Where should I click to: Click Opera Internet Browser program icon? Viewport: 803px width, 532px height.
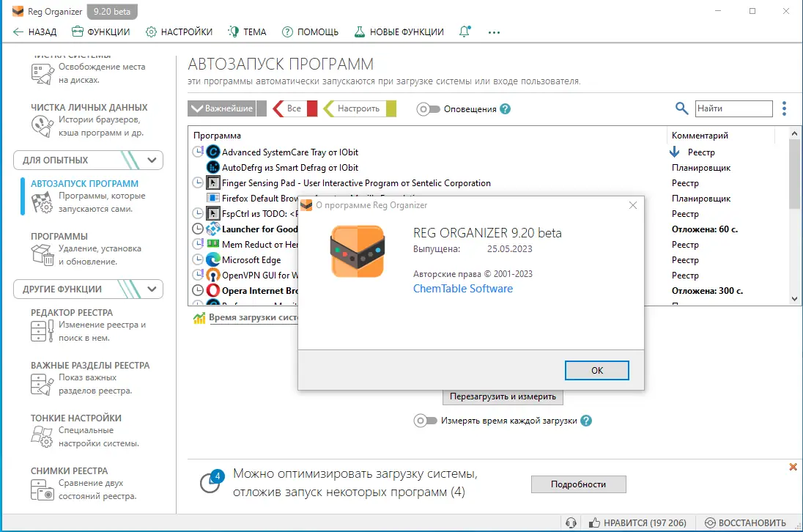tap(212, 290)
